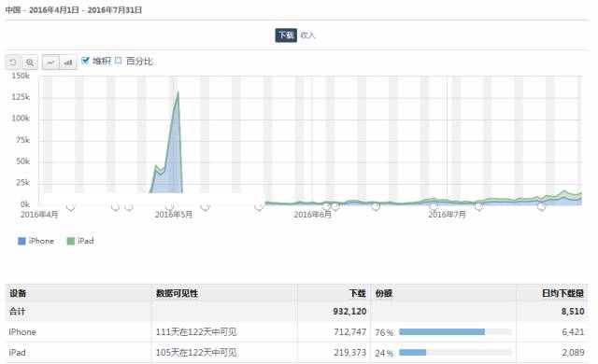The width and height of the screenshot is (598, 364).
Task: Click the peak of the May download spike
Action: tap(178, 92)
